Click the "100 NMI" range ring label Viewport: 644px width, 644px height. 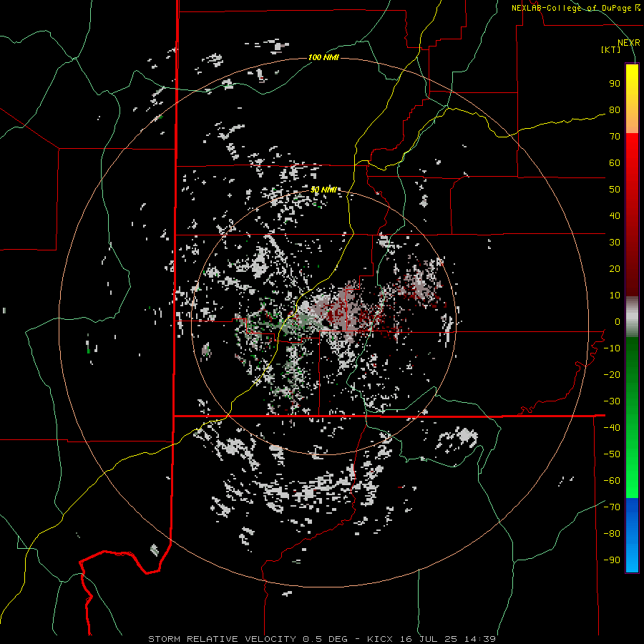323,57
